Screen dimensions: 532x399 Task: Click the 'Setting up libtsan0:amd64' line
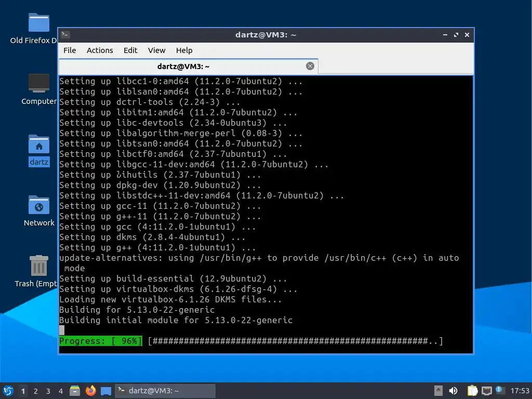(x=181, y=143)
